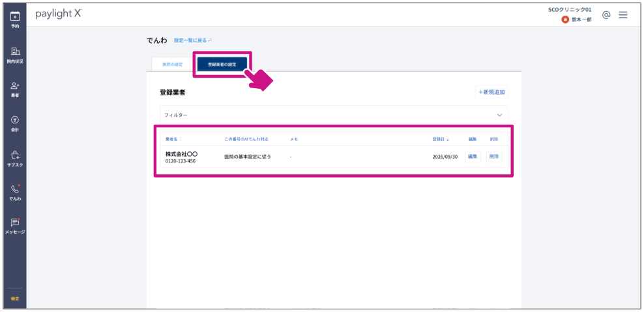
Task: Open the 会計 yen icon
Action: pyautogui.click(x=15, y=120)
